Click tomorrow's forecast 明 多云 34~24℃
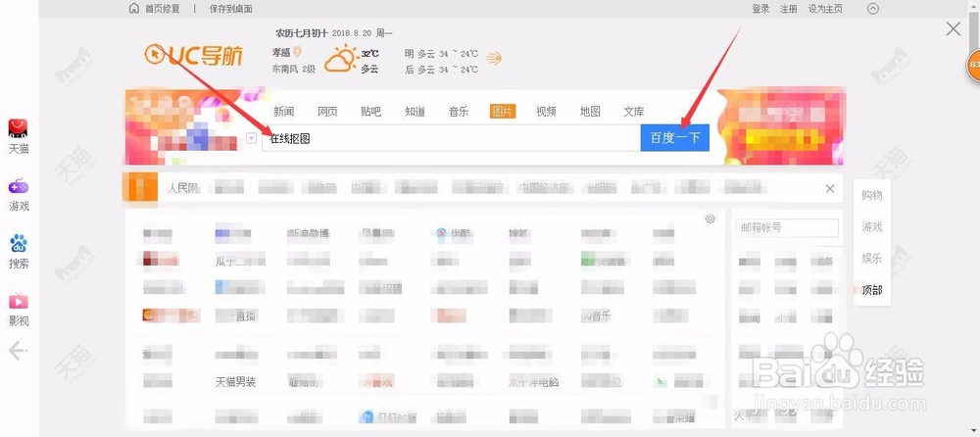The height and width of the screenshot is (437, 980). pyautogui.click(x=441, y=54)
